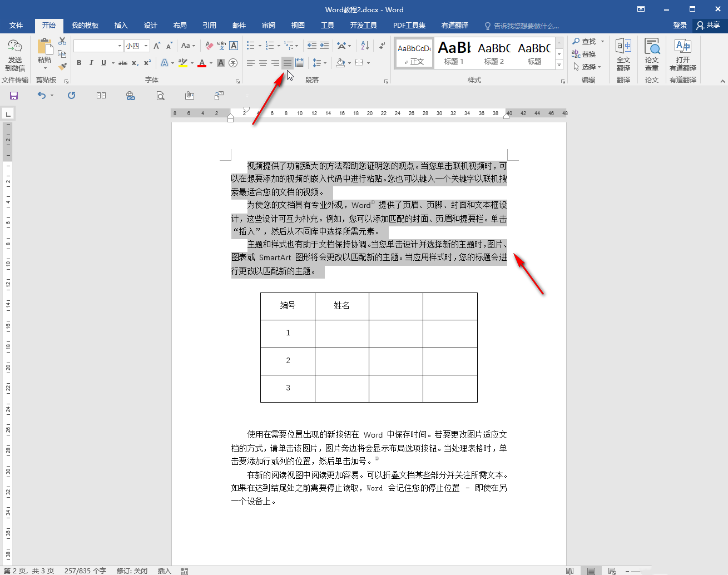Open the phonetic guide (wén) tool
Screen dimensions: 728x575
tap(221, 46)
